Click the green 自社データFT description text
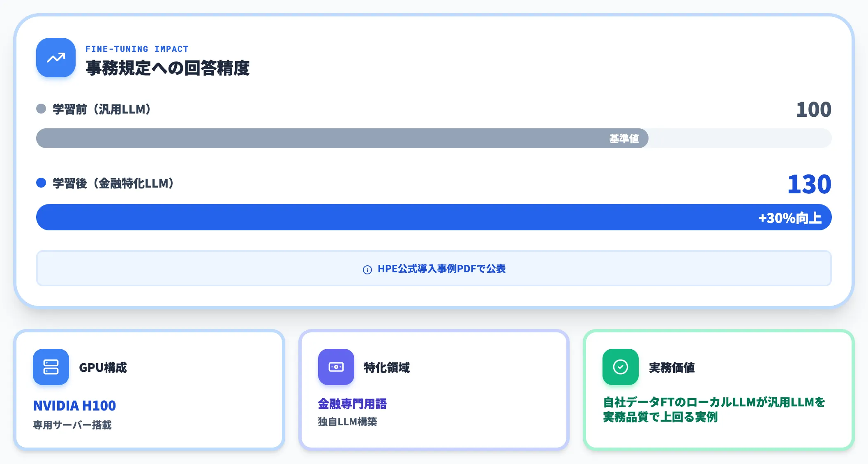Screen dimensions: 868x464 (x=714, y=409)
